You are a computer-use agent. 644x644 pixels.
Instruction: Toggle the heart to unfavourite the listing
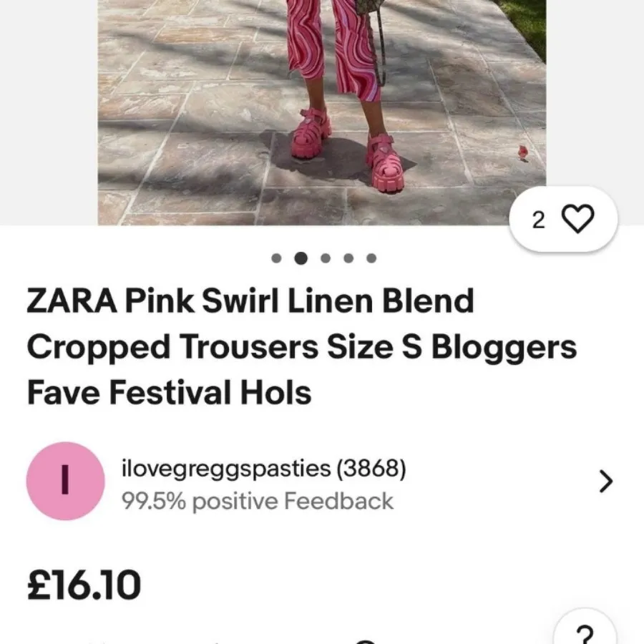coord(580,220)
